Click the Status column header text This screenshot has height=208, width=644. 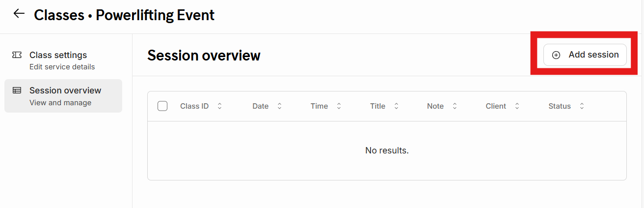tap(560, 106)
